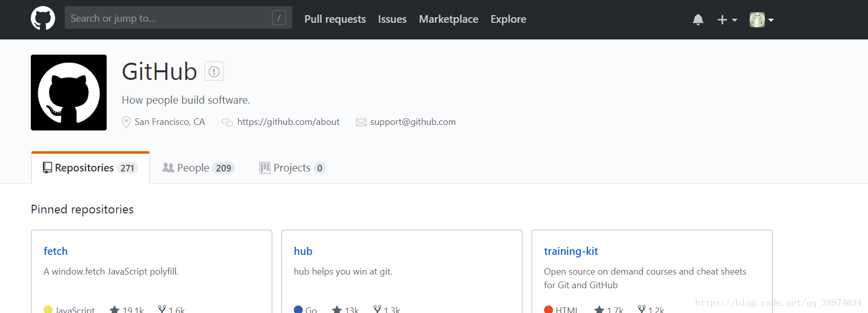Open the fetch repository
868x313 pixels.
coord(56,251)
